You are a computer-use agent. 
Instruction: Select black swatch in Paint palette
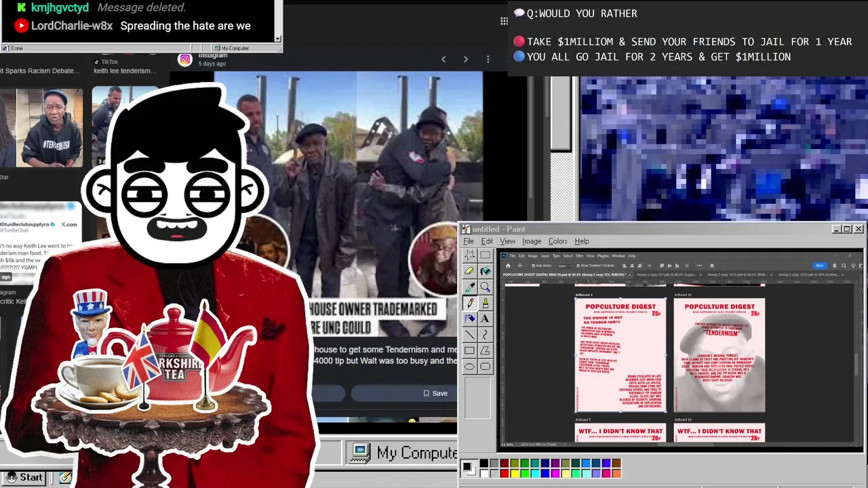point(484,463)
